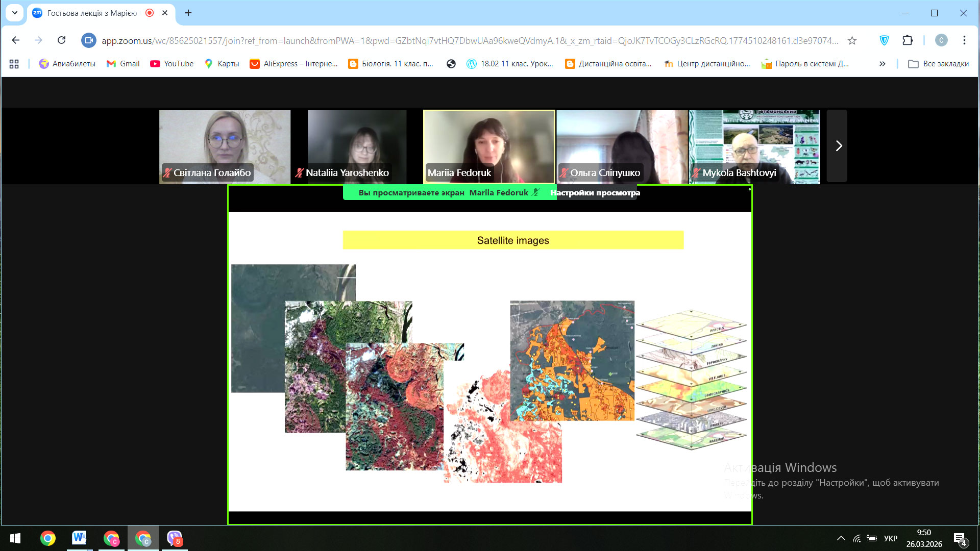
Task: Expand hidden bookmarks overflow chevron
Action: coord(882,64)
